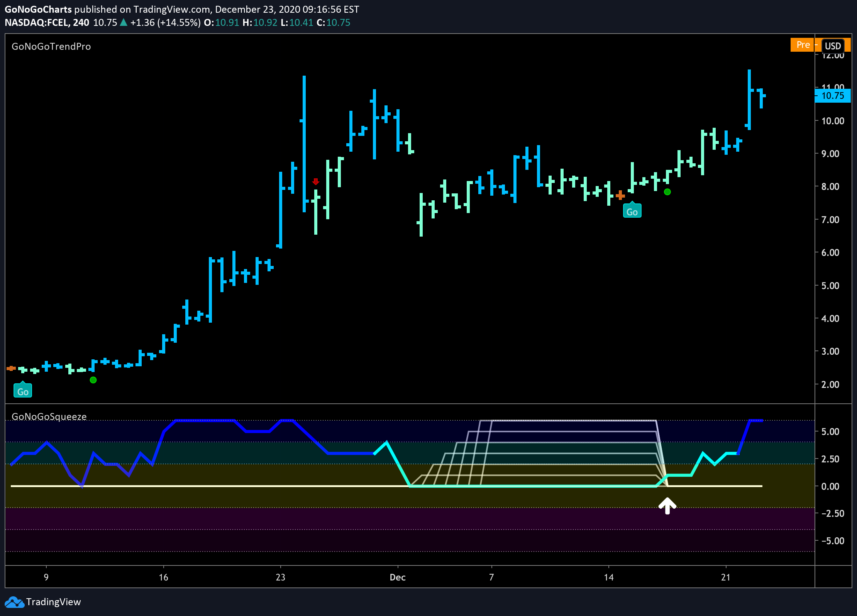Click the NASDAQ:FCEL, 240 symbol text
The image size is (857, 616).
click(x=47, y=22)
